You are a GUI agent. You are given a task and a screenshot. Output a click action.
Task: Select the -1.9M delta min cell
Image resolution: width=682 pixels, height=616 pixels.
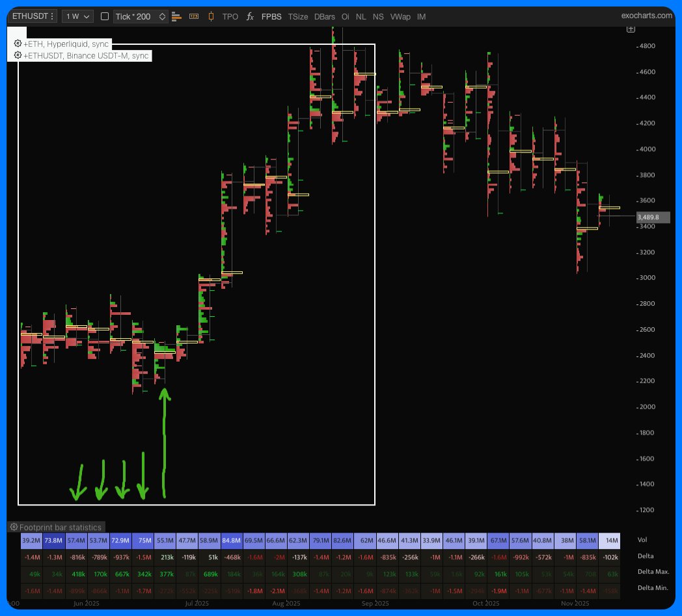(x=498, y=591)
